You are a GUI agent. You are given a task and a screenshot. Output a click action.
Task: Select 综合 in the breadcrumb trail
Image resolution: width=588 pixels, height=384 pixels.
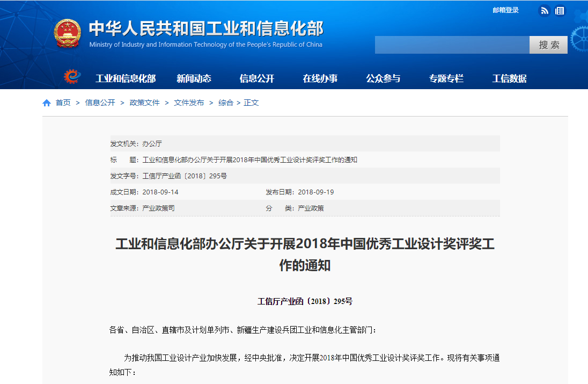pyautogui.click(x=225, y=102)
